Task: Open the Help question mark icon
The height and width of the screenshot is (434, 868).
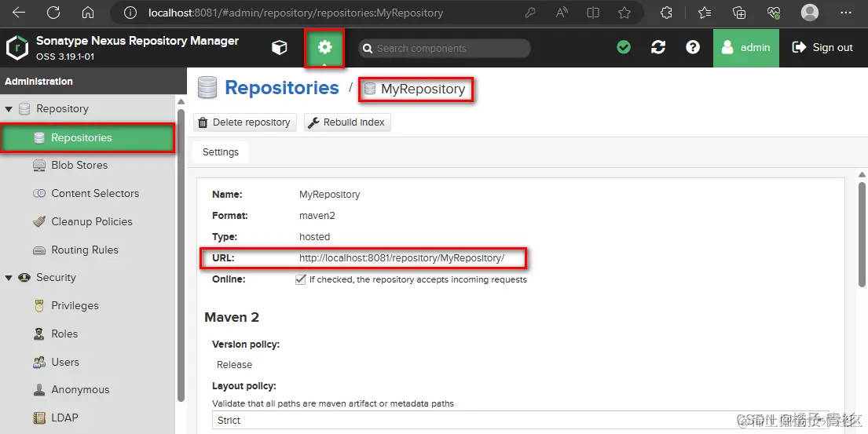Action: (x=693, y=48)
